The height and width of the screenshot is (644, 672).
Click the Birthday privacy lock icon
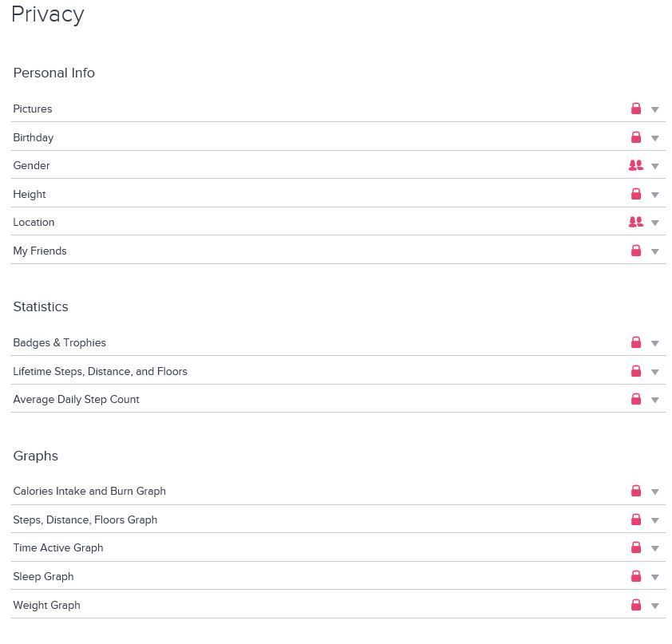point(636,137)
